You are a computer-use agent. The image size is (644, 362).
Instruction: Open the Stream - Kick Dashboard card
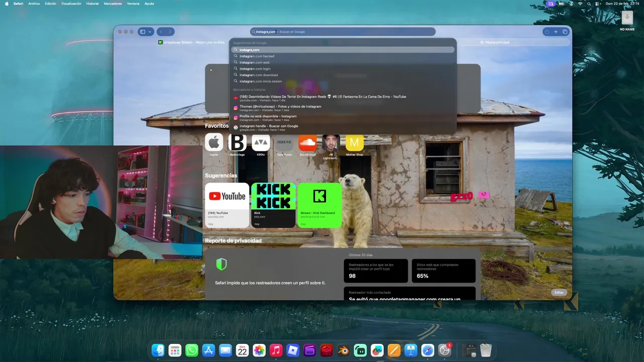click(319, 205)
